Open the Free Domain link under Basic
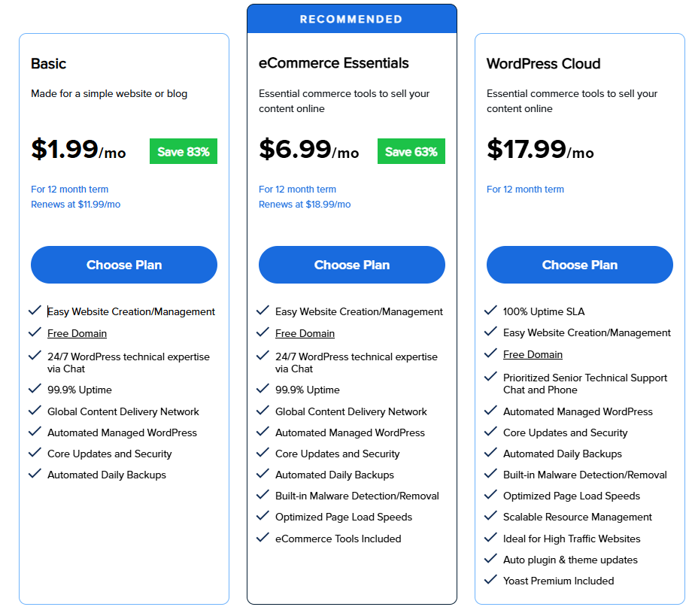Screen dimensions: 692x616 (x=77, y=333)
